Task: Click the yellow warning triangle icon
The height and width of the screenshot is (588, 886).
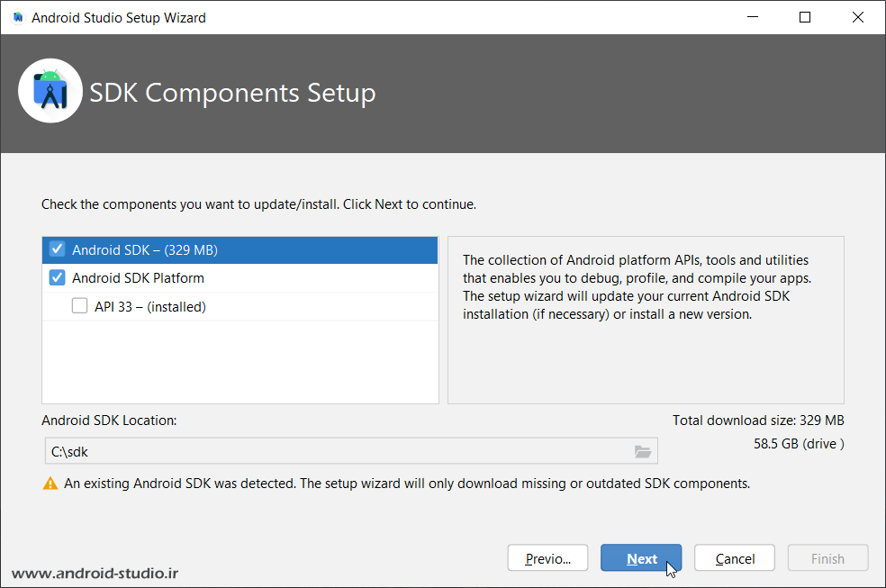Action: tap(50, 484)
